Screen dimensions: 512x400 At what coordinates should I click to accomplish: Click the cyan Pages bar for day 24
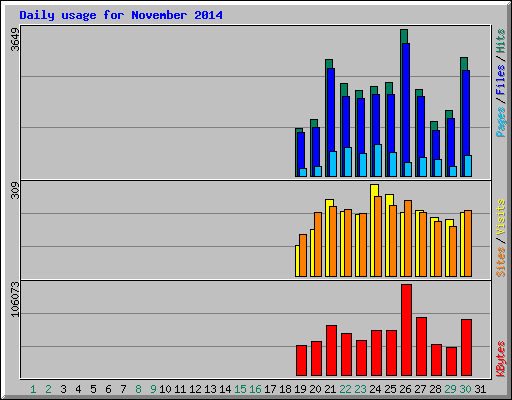378,160
